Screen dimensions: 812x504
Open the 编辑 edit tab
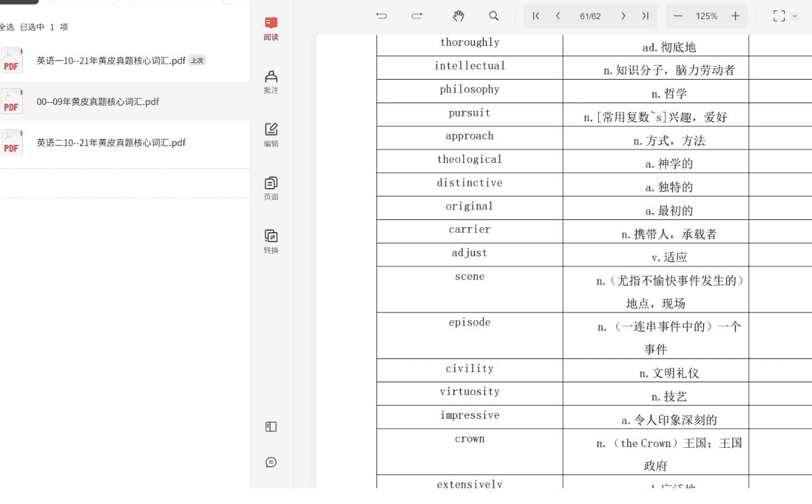tap(271, 135)
